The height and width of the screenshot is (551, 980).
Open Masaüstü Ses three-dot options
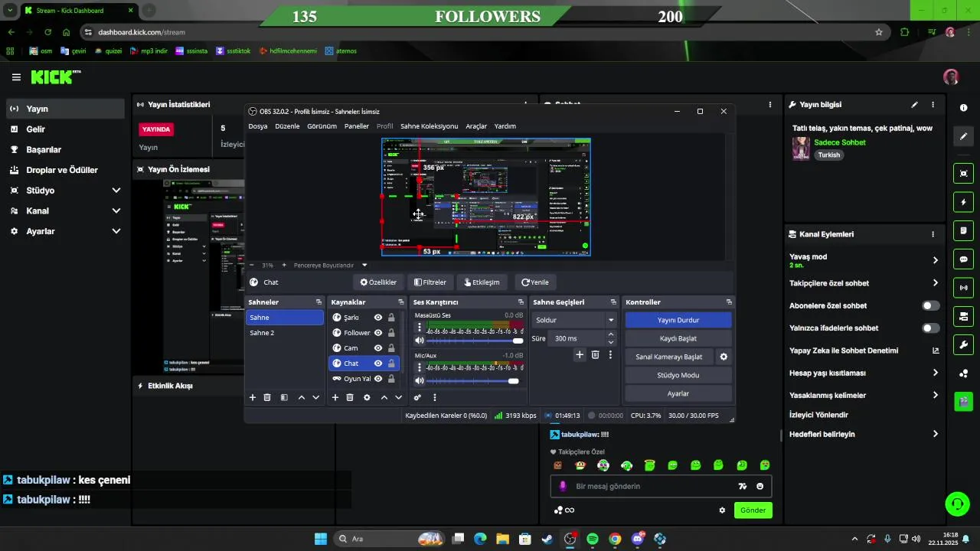click(x=419, y=327)
